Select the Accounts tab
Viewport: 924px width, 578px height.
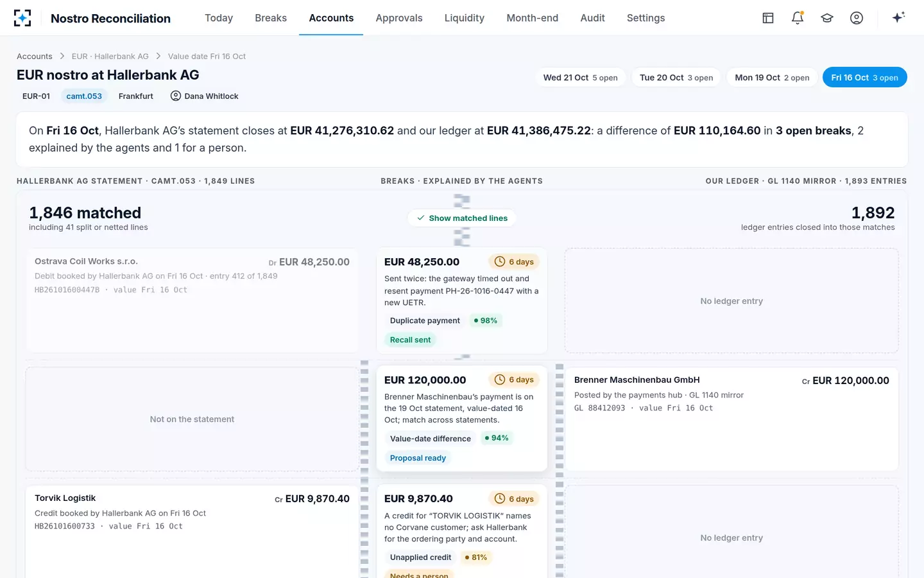(331, 18)
